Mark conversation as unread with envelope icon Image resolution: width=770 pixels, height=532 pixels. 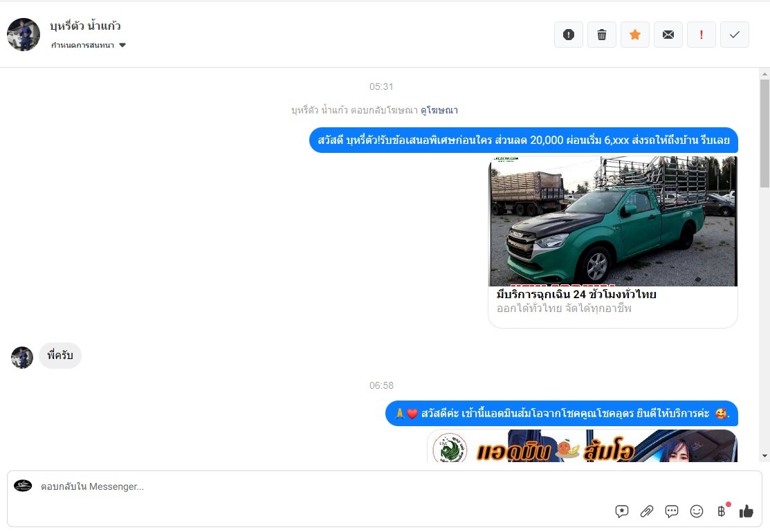[x=668, y=35]
